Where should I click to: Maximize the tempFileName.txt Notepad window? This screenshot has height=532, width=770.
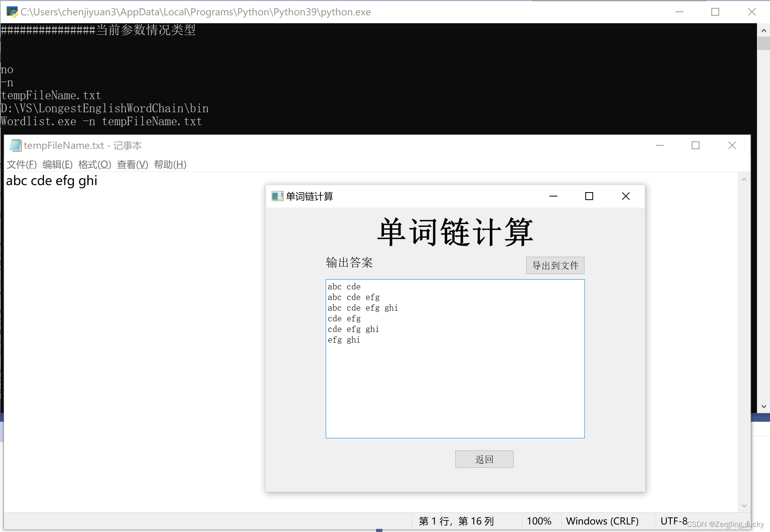(x=696, y=145)
